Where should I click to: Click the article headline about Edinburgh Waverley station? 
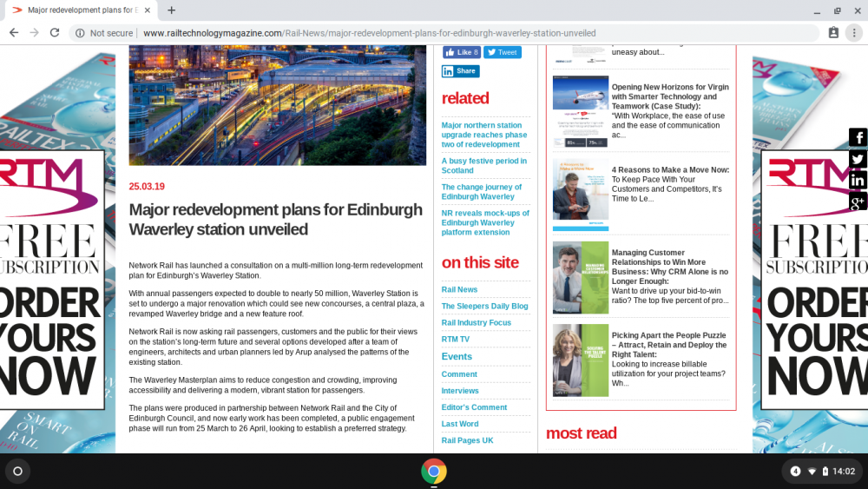(x=276, y=219)
